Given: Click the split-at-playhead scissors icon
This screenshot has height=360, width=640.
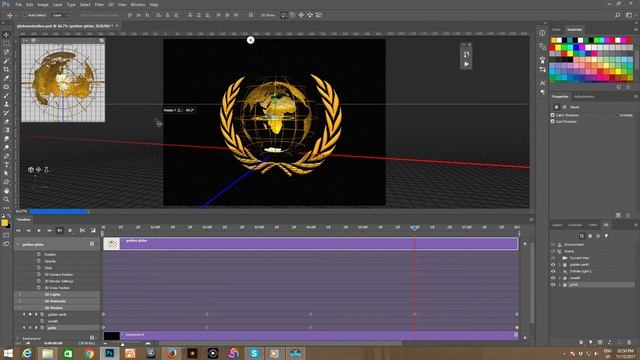Looking at the screenshot, I should point(82,231).
